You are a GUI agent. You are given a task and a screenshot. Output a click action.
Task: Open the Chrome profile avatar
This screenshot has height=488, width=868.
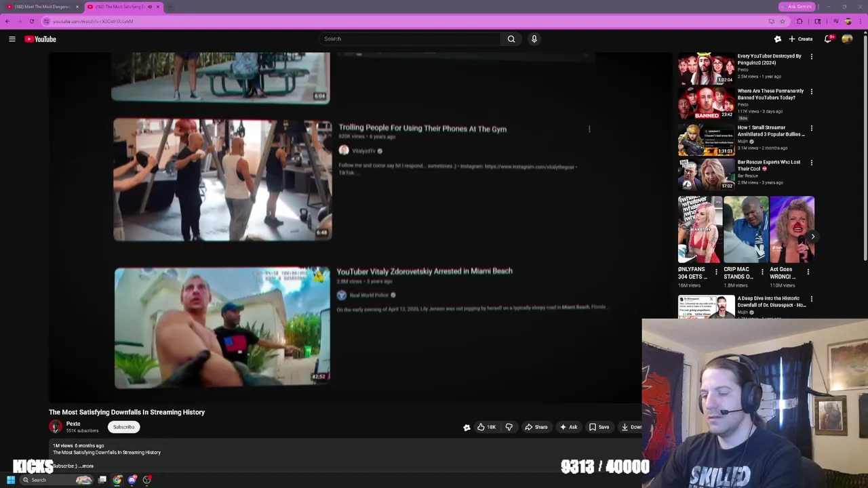coord(848,21)
